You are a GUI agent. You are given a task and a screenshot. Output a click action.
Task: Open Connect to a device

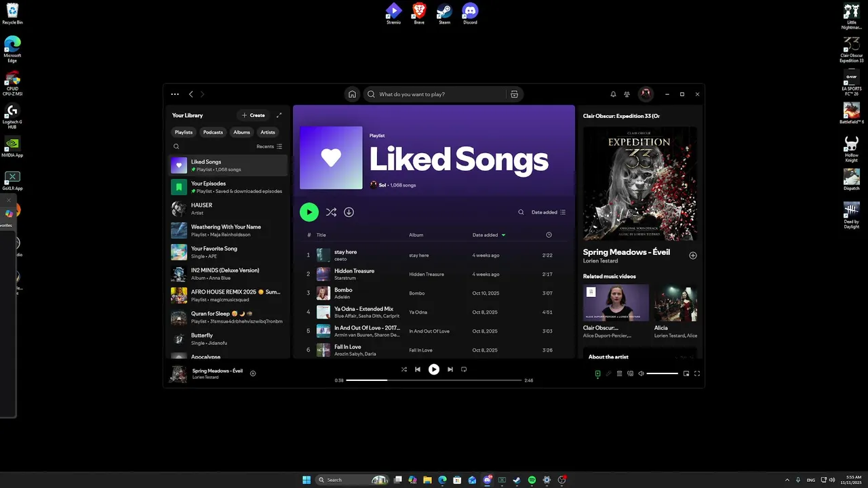pos(630,373)
